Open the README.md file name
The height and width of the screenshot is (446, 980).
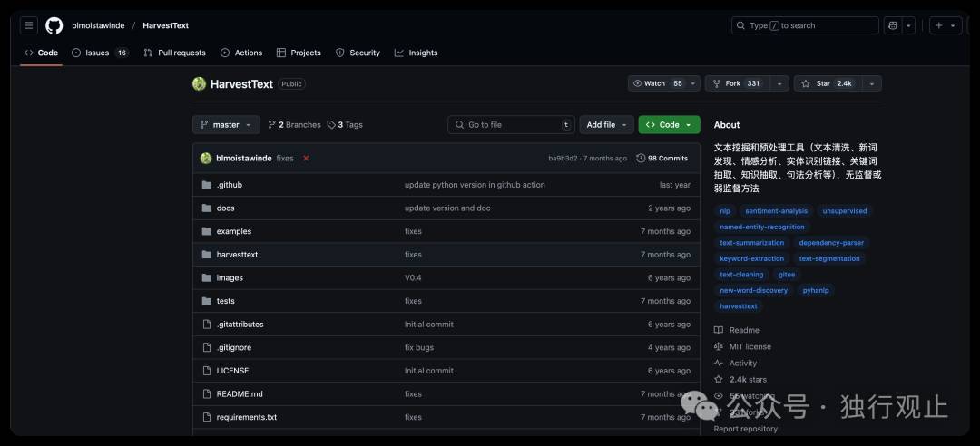click(240, 393)
